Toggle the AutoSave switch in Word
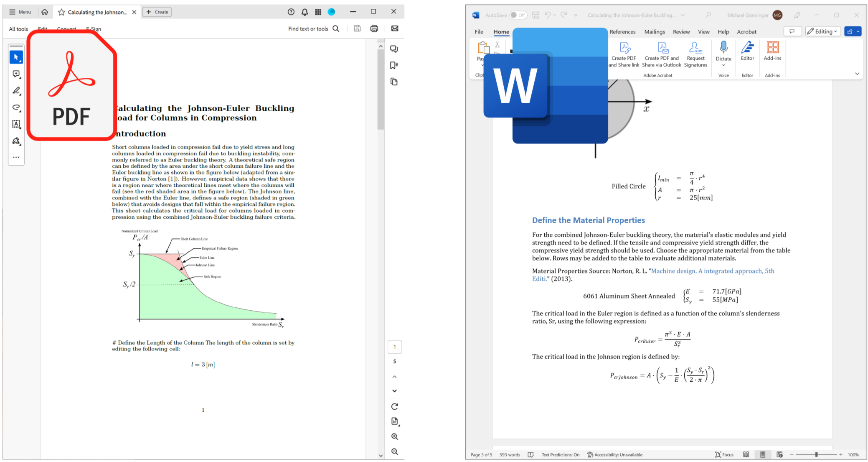 click(518, 15)
